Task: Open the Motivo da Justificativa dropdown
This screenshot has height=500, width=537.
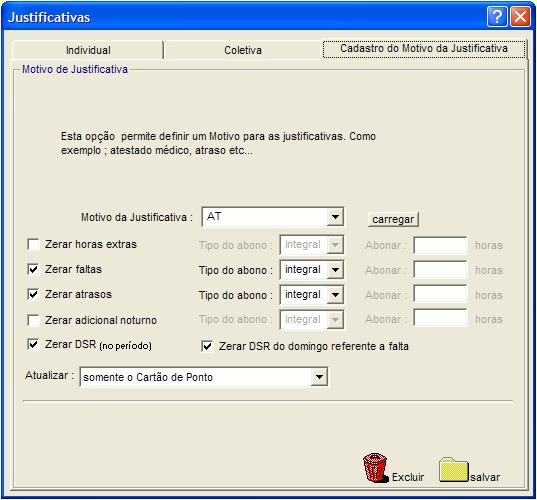Action: click(335, 217)
